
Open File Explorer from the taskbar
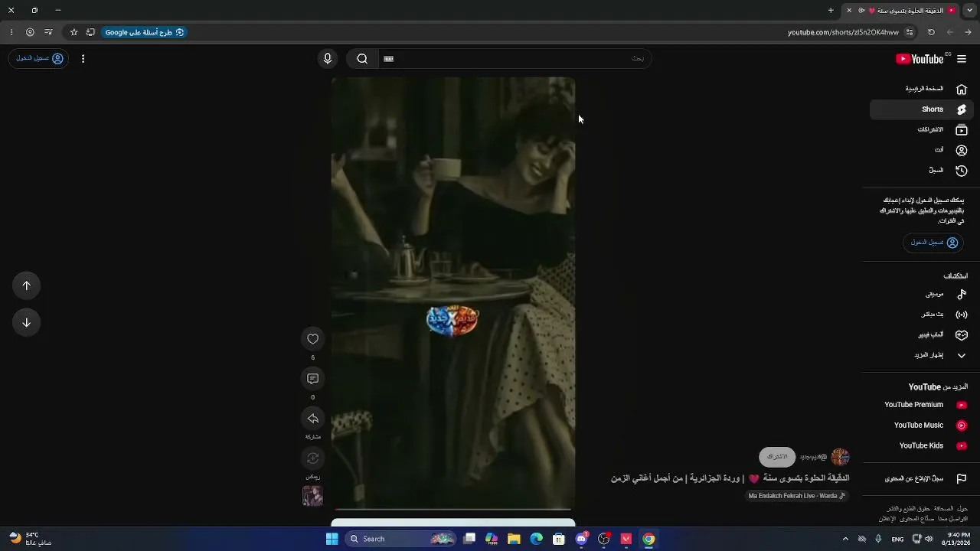tap(514, 539)
